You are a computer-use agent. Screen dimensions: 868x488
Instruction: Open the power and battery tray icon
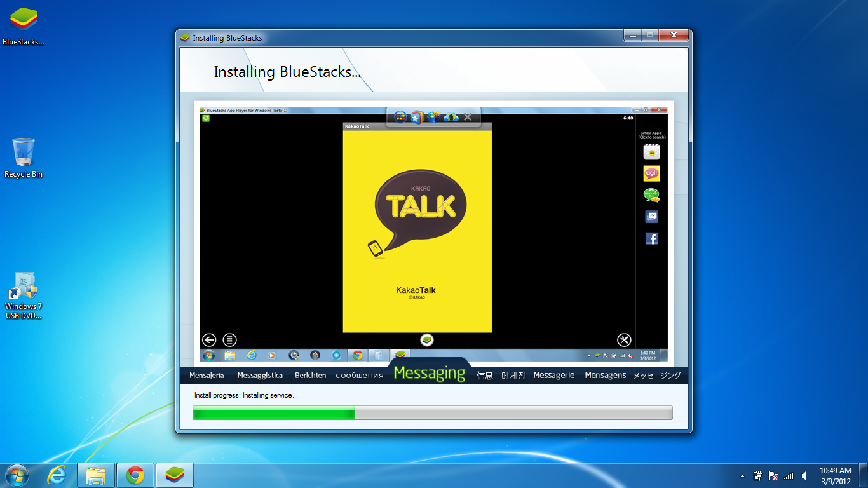coord(757,476)
